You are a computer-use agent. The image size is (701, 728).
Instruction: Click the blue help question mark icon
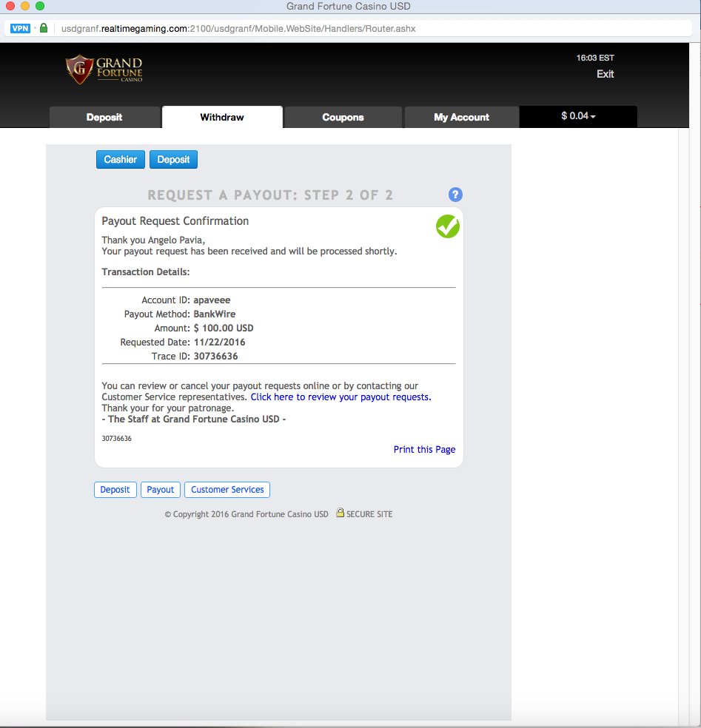pos(455,195)
